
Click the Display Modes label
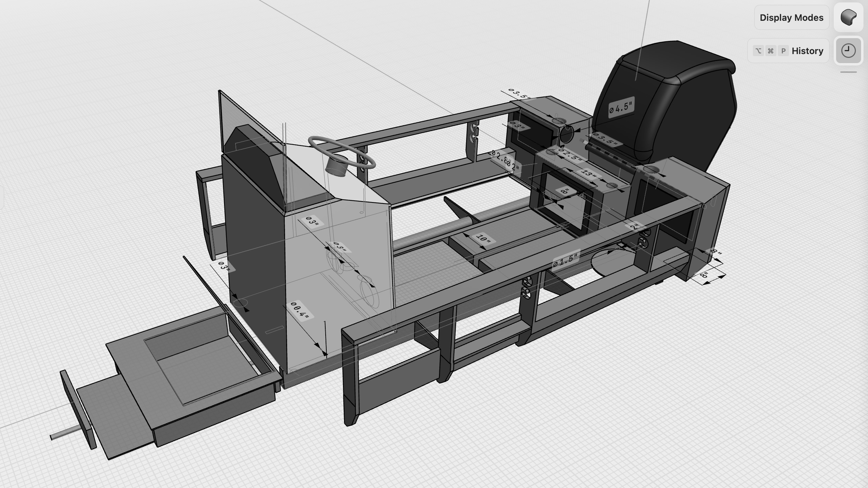coord(791,17)
